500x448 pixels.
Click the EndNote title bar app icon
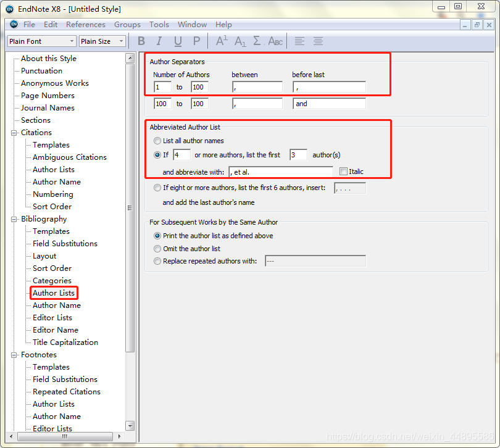10,9
